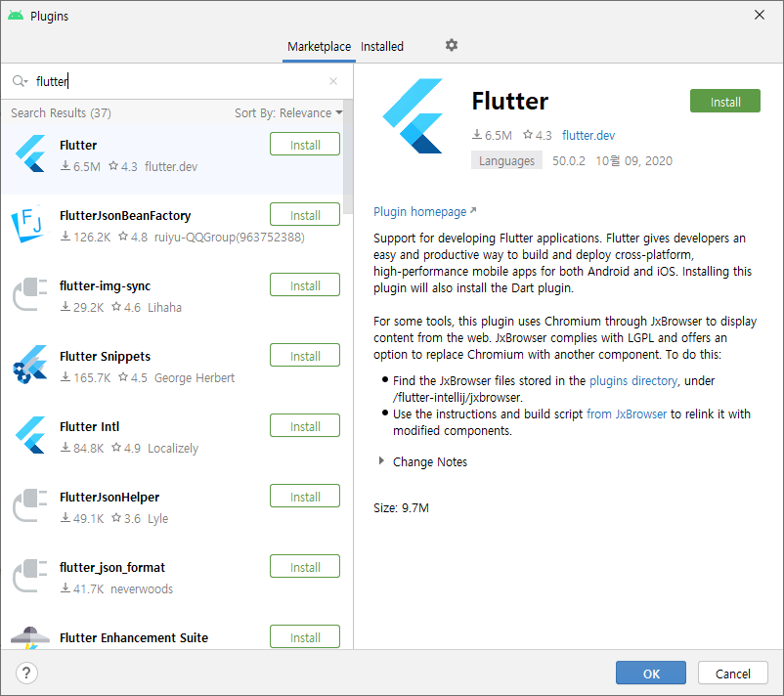The image size is (784, 696).
Task: Select the Flutter plugin logo in results
Action: pyautogui.click(x=30, y=153)
